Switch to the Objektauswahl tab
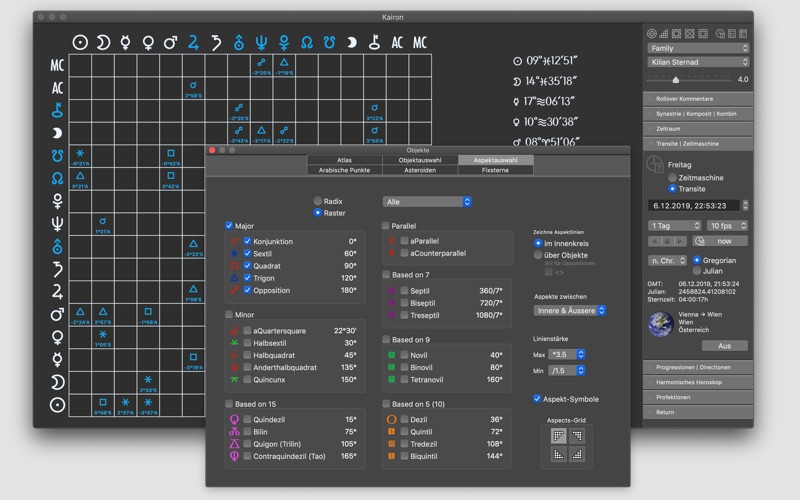This screenshot has height=500, width=800. pos(420,160)
